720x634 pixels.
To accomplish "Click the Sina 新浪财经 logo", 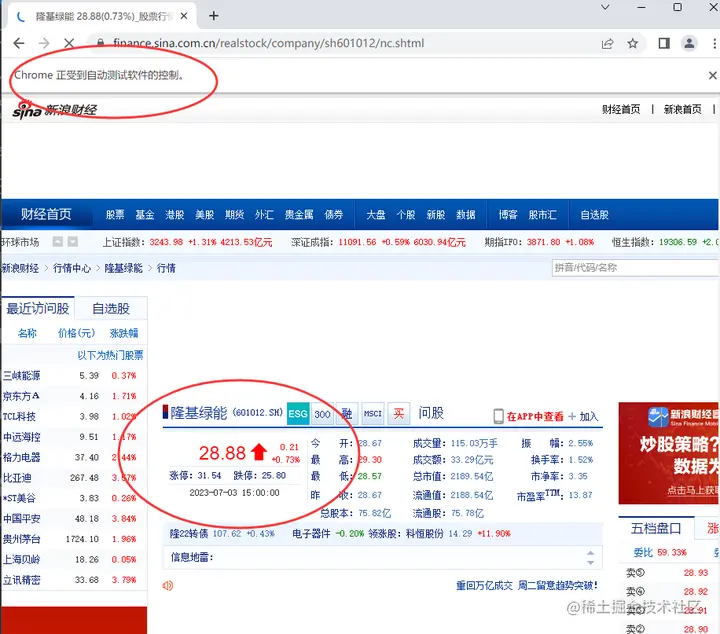I will [55, 110].
